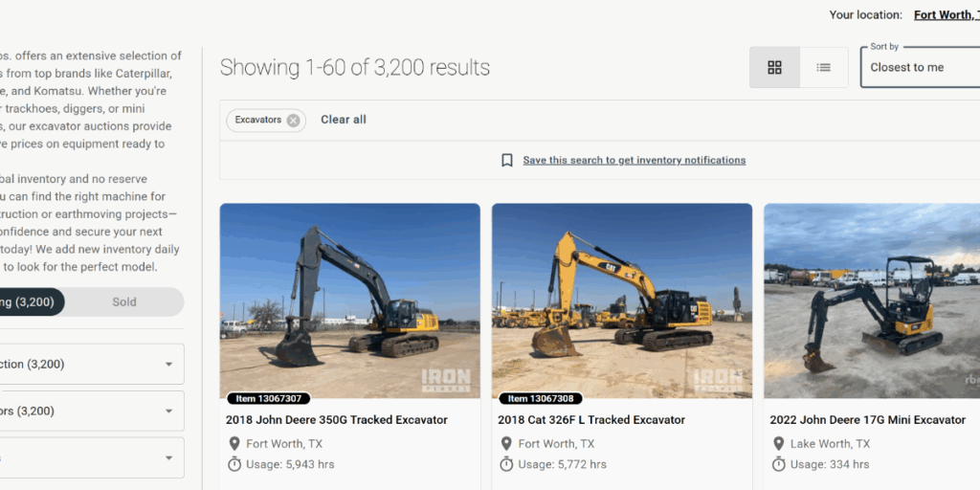980x490 pixels.
Task: Click 'Usage: 5,772 hrs' text
Action: point(562,464)
